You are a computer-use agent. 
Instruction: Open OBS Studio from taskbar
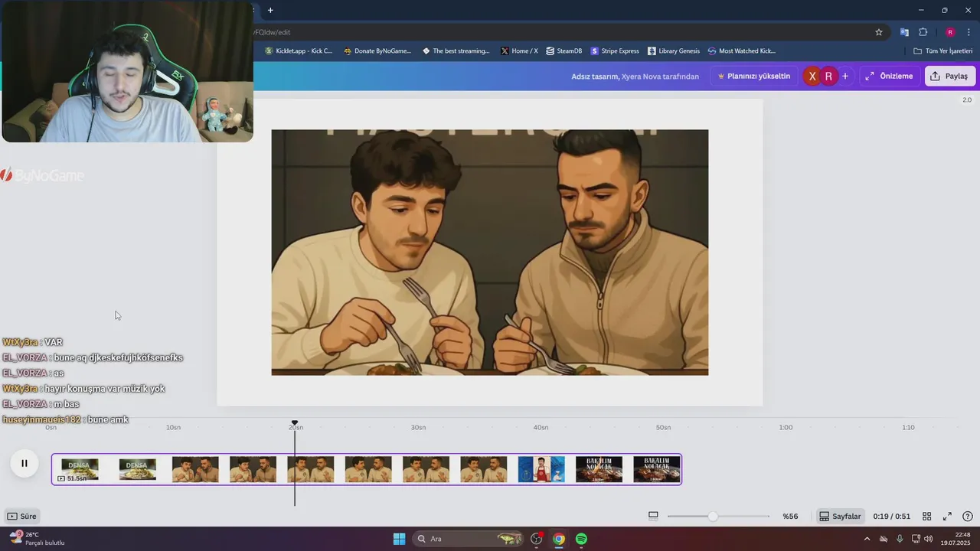pyautogui.click(x=537, y=539)
